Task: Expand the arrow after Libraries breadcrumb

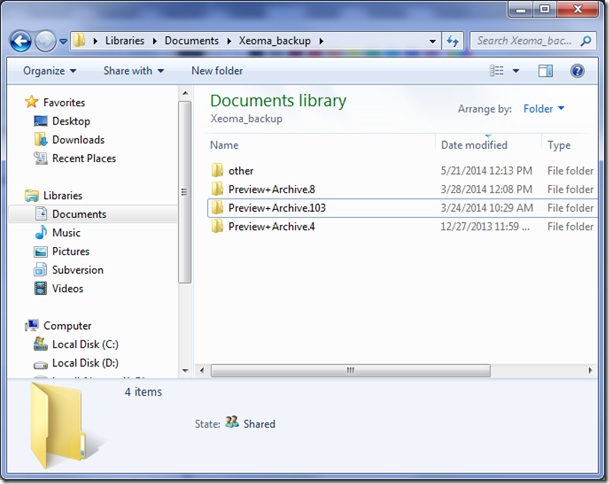Action: coord(155,41)
